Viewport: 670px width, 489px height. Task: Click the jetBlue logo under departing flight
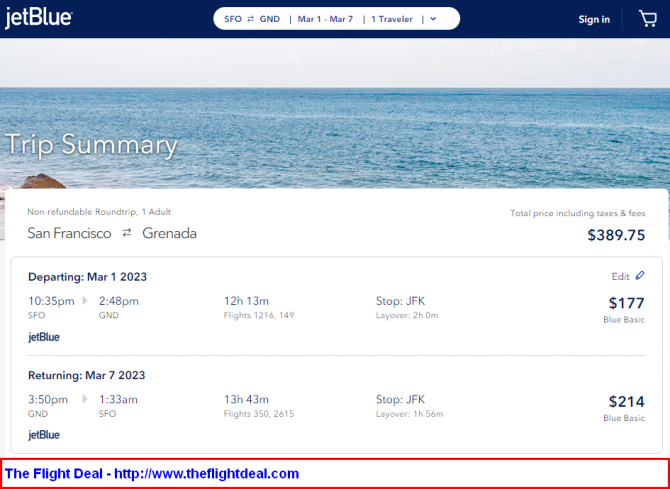click(44, 337)
